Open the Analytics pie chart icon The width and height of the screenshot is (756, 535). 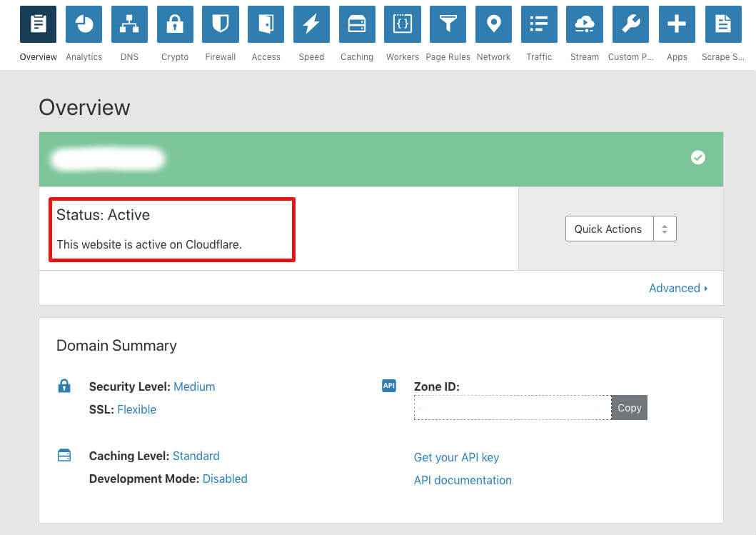click(x=84, y=24)
